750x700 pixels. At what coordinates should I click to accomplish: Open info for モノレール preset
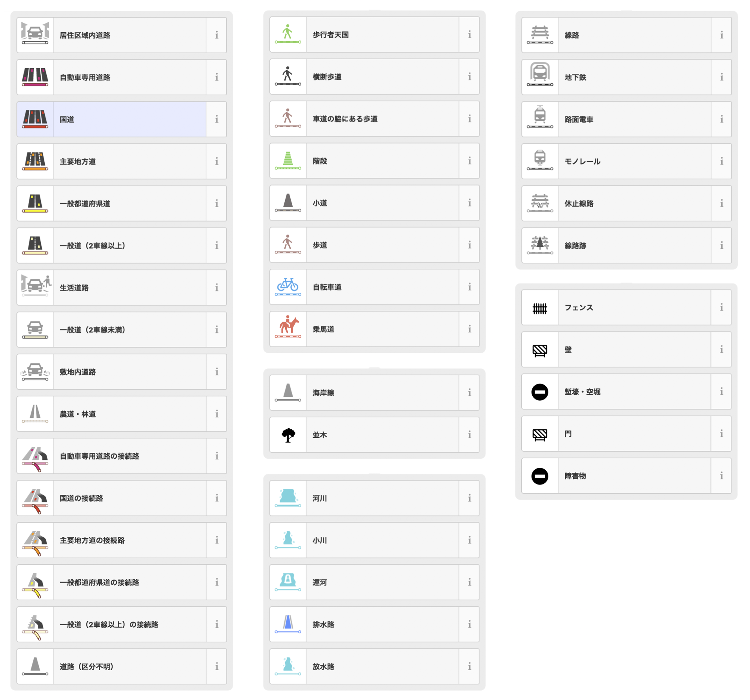coord(721,161)
